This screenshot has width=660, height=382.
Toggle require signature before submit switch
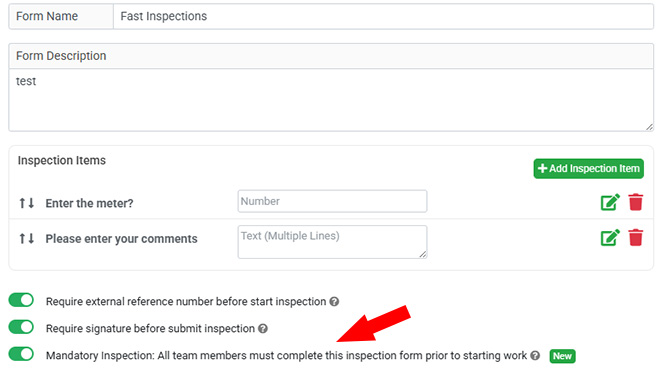[x=21, y=327]
